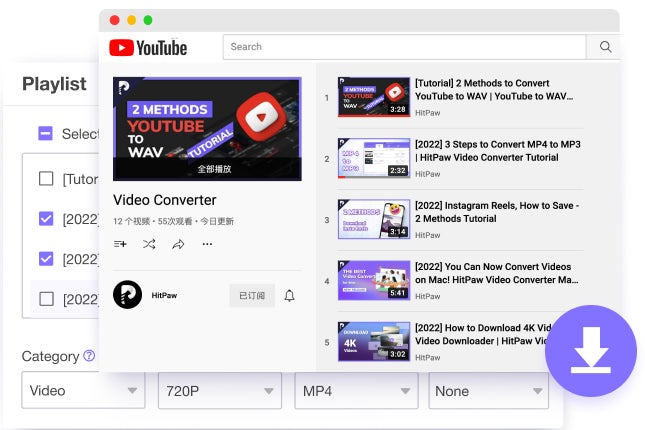645x430 pixels.
Task: Click the 全部播放 play all overlay
Action: tap(214, 169)
